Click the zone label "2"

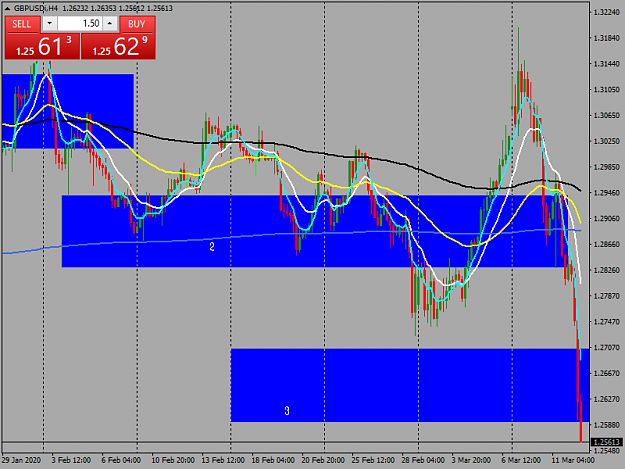(212, 247)
